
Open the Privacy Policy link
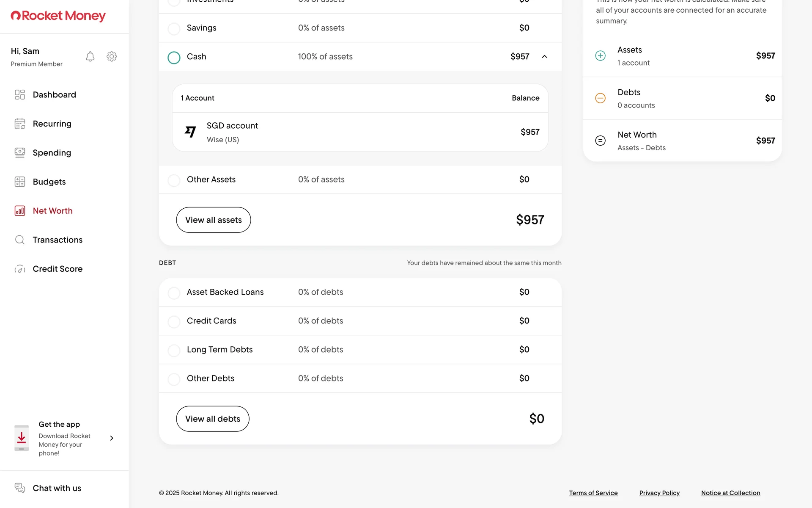pos(659,493)
